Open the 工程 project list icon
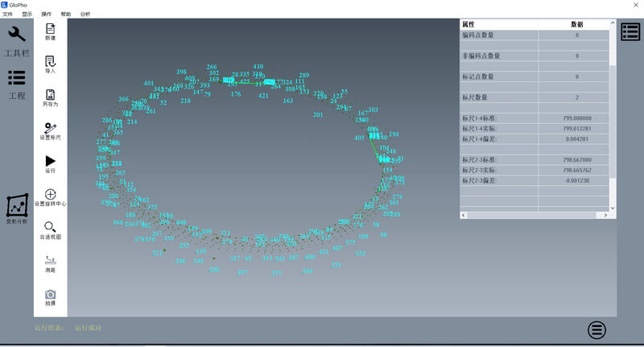This screenshot has height=347, width=644. (x=17, y=77)
